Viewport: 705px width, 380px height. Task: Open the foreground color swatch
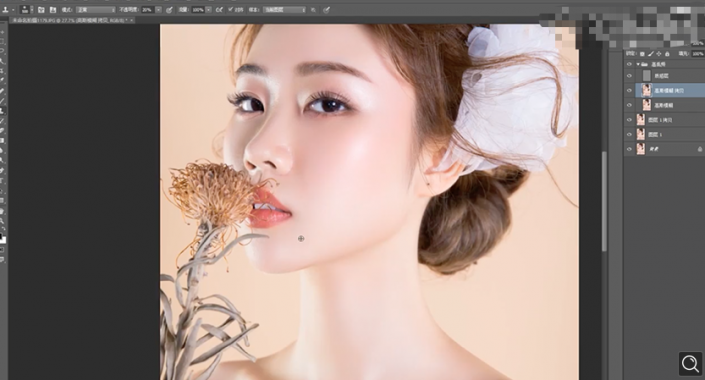[1, 236]
